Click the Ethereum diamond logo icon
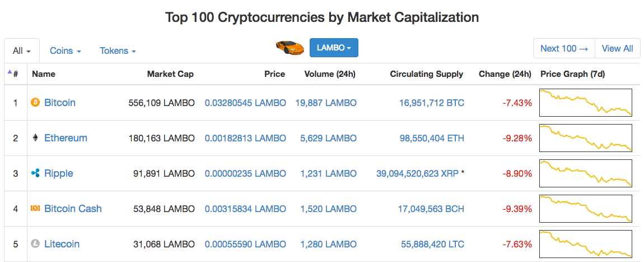Screen dimensions: 644x262 [x=35, y=138]
